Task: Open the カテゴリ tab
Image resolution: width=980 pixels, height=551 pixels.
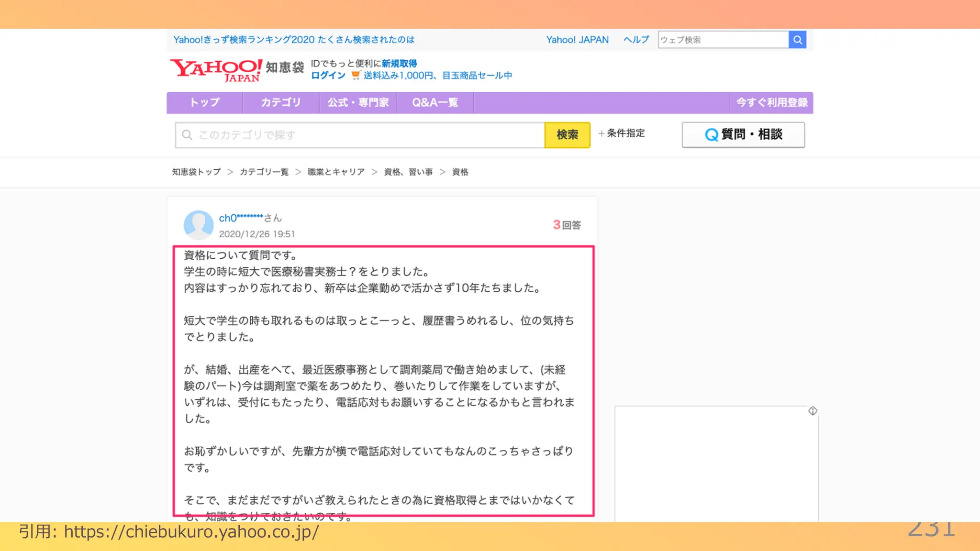Action: [x=281, y=102]
